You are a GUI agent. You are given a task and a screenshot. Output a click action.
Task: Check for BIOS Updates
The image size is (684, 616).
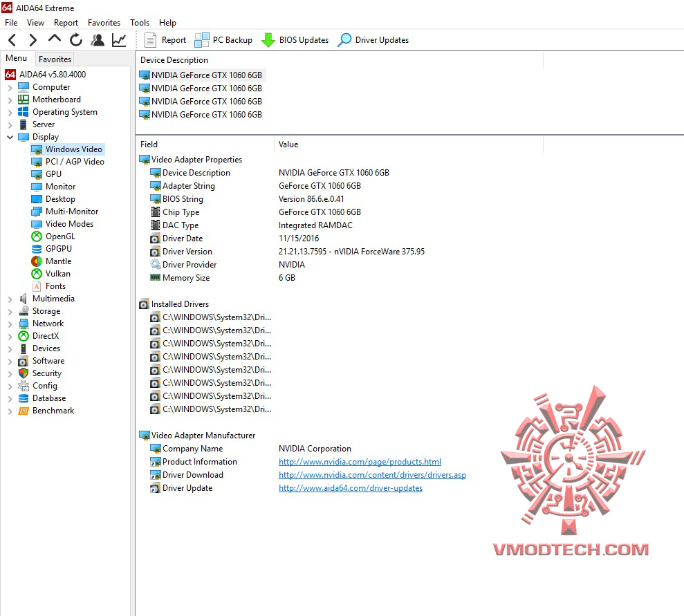(295, 40)
